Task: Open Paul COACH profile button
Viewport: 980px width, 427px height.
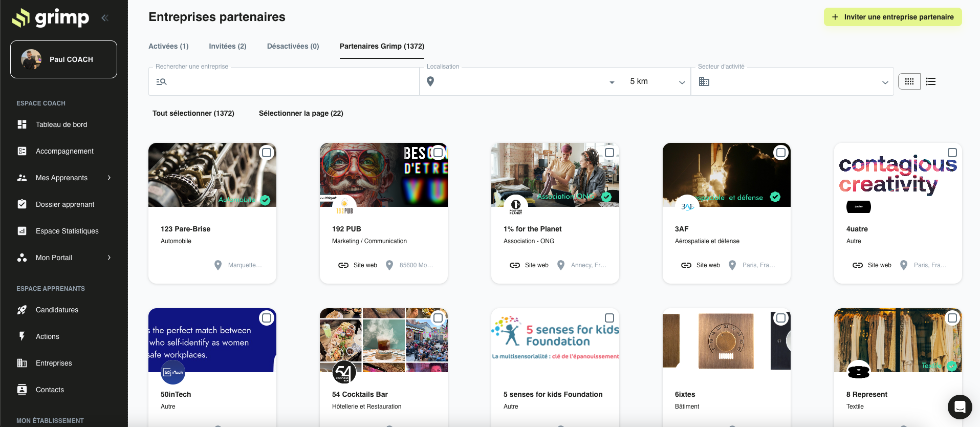Action: [x=64, y=59]
